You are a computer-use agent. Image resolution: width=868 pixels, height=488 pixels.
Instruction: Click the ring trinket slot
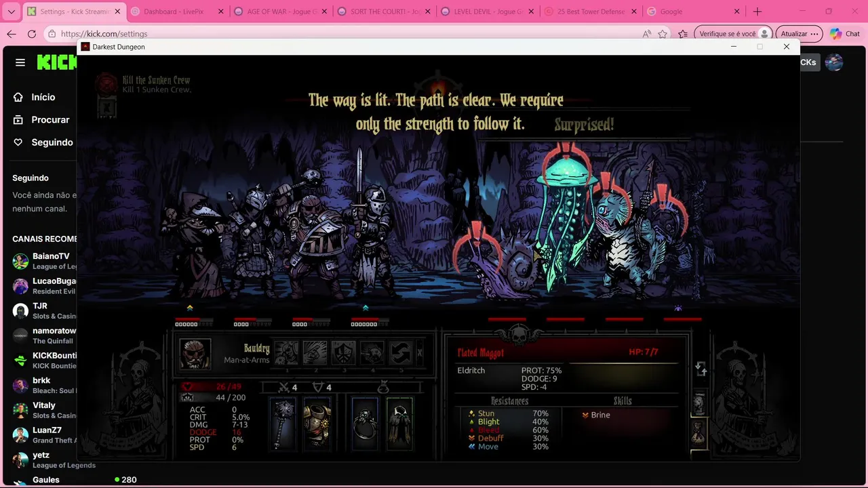coord(365,424)
